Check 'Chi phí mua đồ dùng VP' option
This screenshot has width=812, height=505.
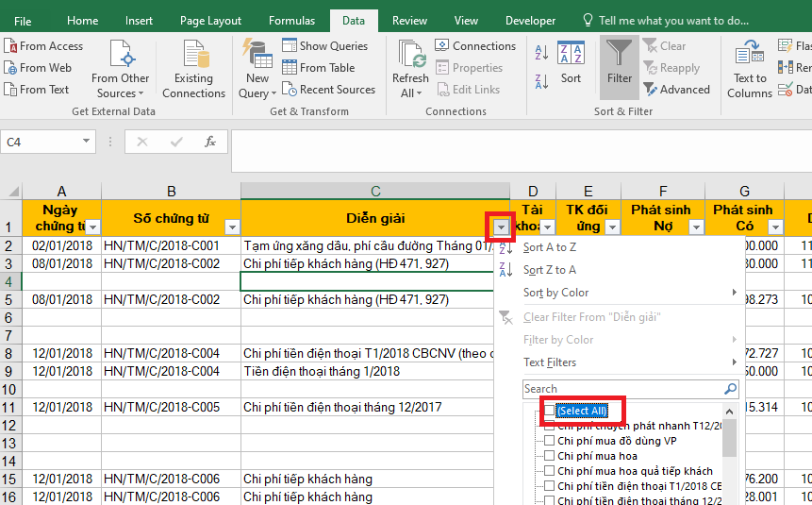point(550,441)
